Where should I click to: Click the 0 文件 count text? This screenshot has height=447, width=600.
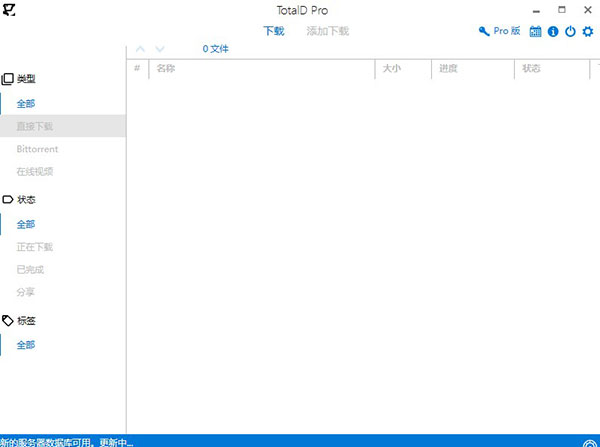click(215, 49)
